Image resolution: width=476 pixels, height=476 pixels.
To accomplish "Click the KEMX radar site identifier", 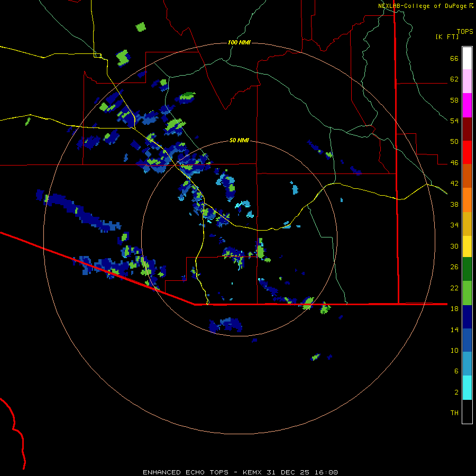I will 252,472.
